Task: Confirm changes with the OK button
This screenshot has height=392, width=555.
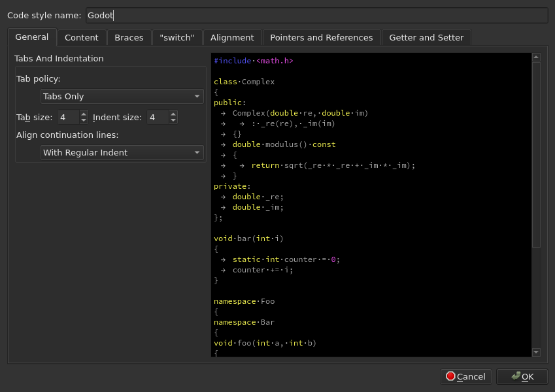Action: point(522,376)
